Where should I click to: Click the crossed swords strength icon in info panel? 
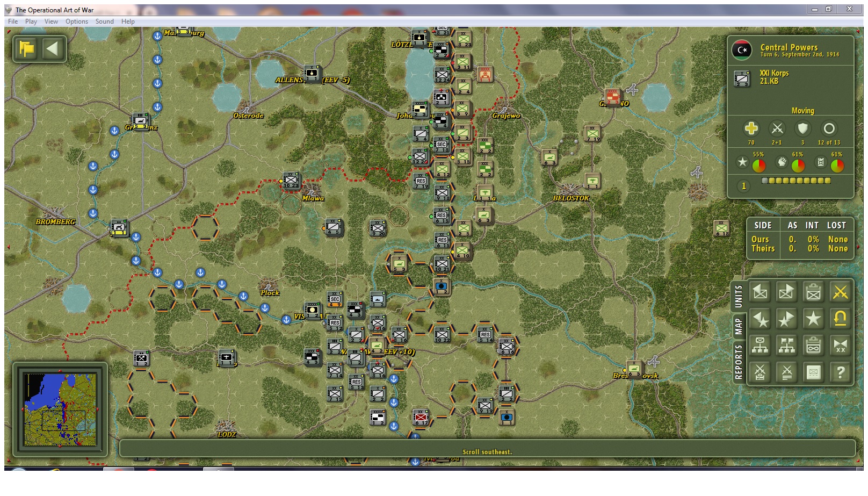777,128
